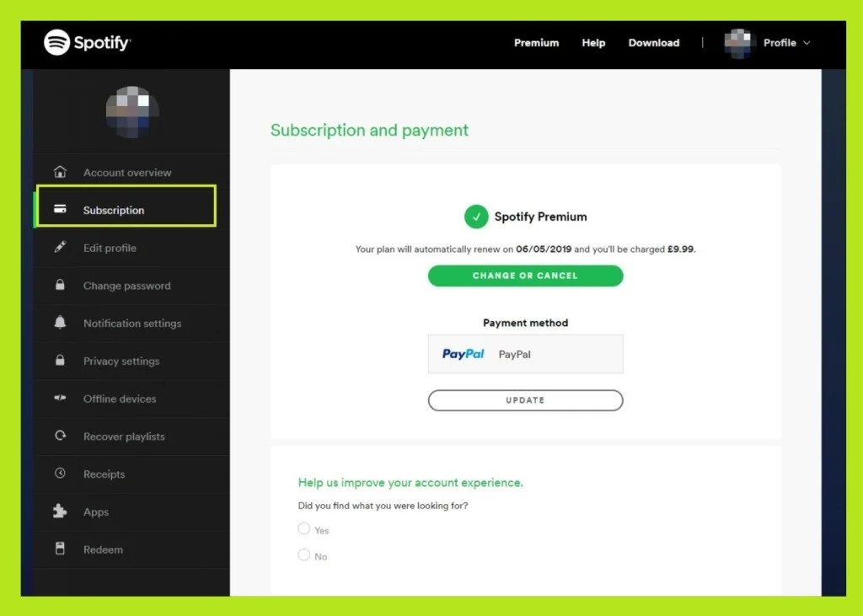Select the No radio button
Viewport: 863px width, 616px height.
tap(303, 554)
